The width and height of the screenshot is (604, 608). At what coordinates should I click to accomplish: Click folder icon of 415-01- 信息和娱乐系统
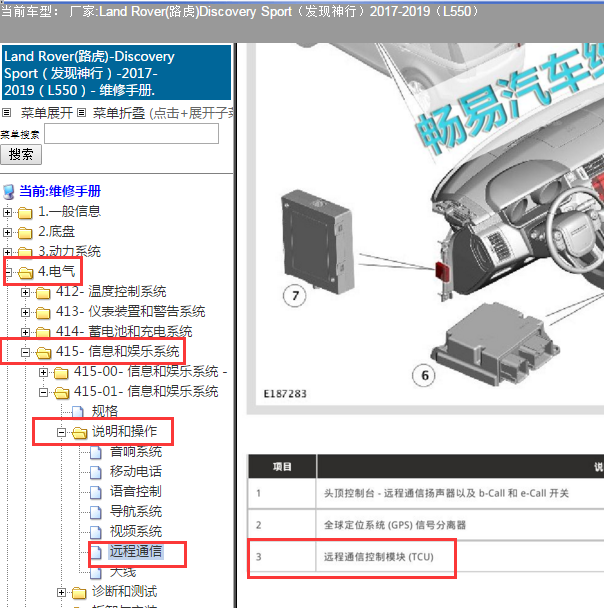(x=62, y=393)
